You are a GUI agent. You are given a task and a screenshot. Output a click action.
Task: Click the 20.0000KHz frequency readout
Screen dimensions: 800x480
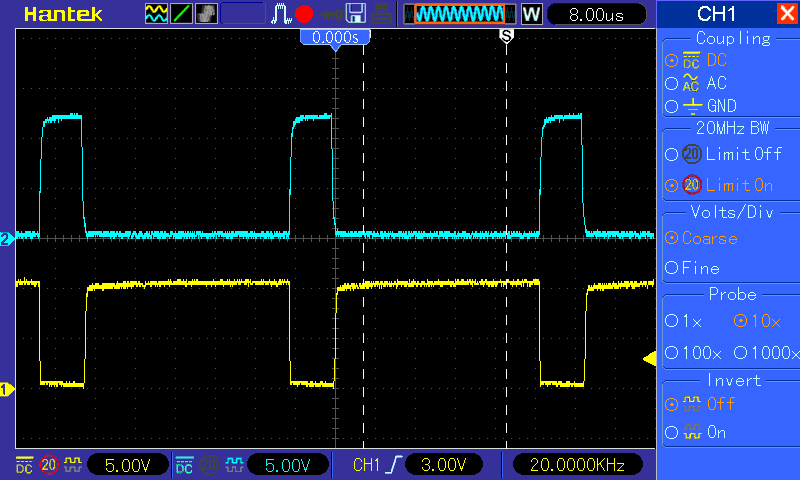(577, 465)
